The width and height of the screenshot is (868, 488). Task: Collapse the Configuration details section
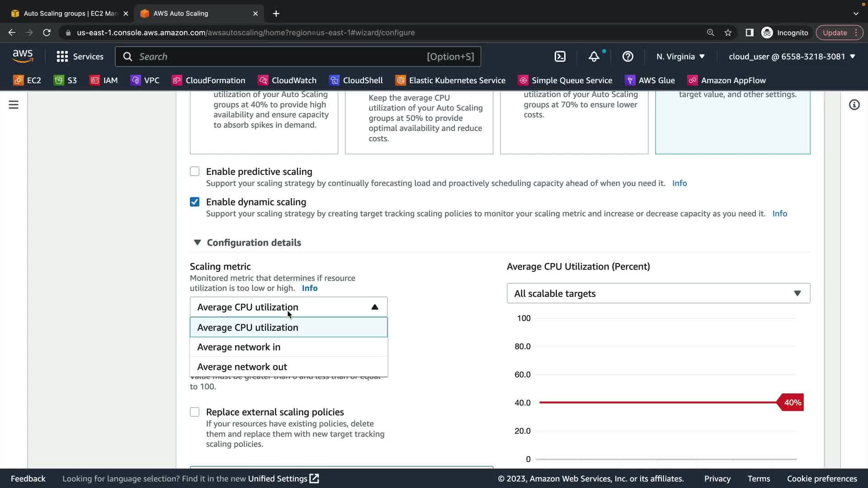(x=198, y=243)
